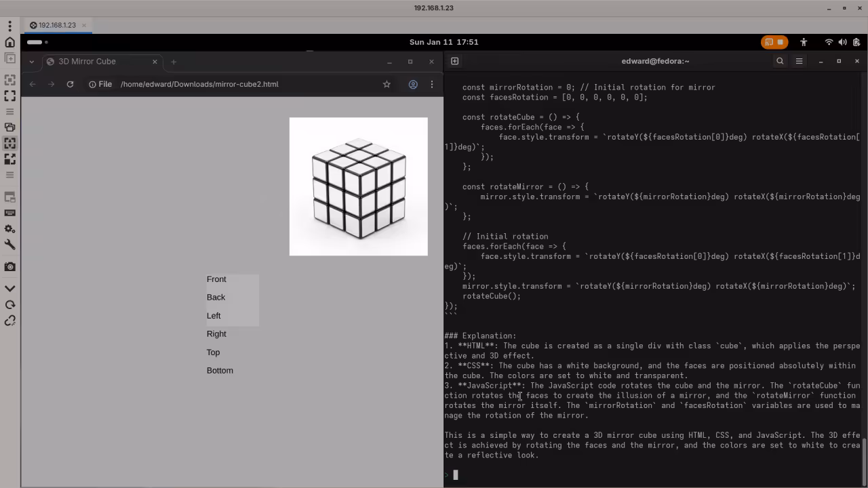Reload the 3D Mirror Cube page
The height and width of the screenshot is (488, 868).
[70, 84]
